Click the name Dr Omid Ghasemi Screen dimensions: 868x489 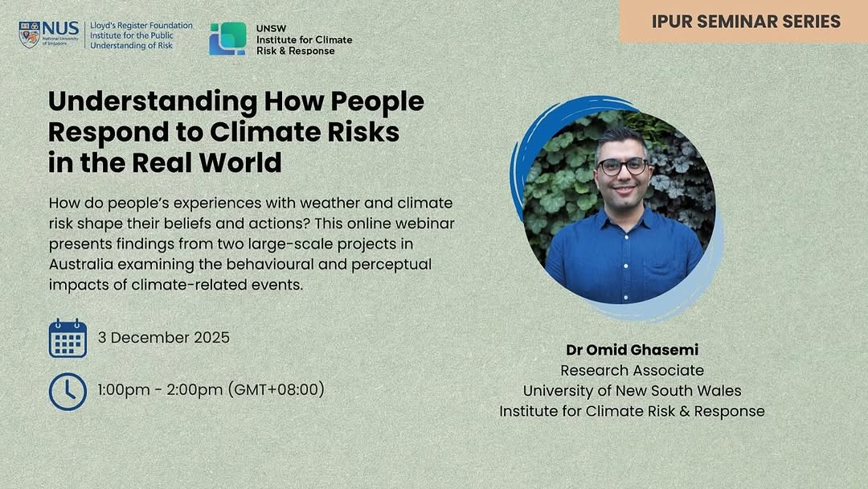632,350
